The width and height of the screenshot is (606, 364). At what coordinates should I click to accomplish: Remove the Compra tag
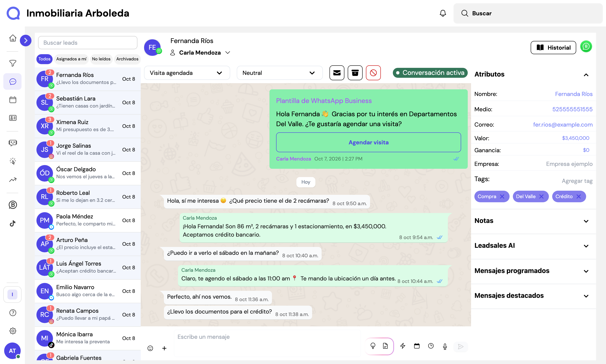point(502,196)
